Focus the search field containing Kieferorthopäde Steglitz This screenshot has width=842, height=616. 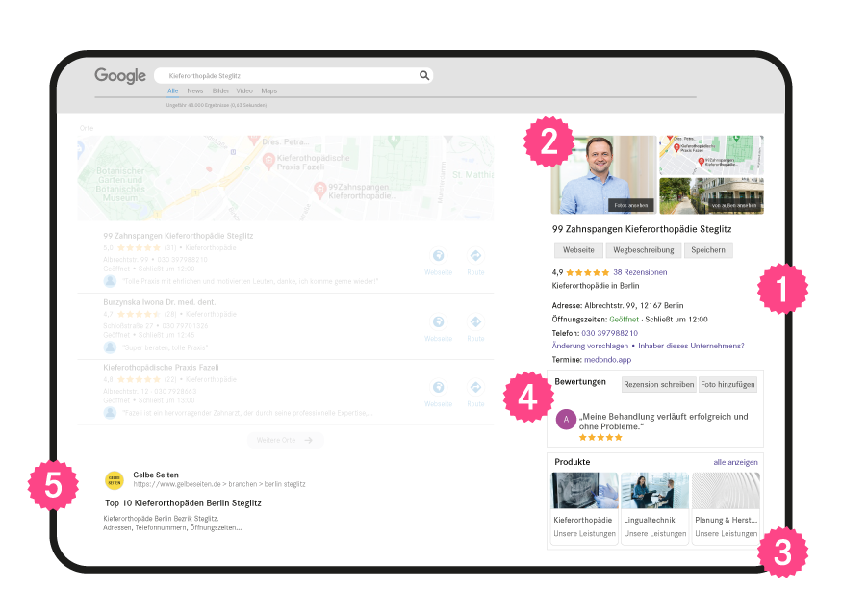tap(293, 75)
